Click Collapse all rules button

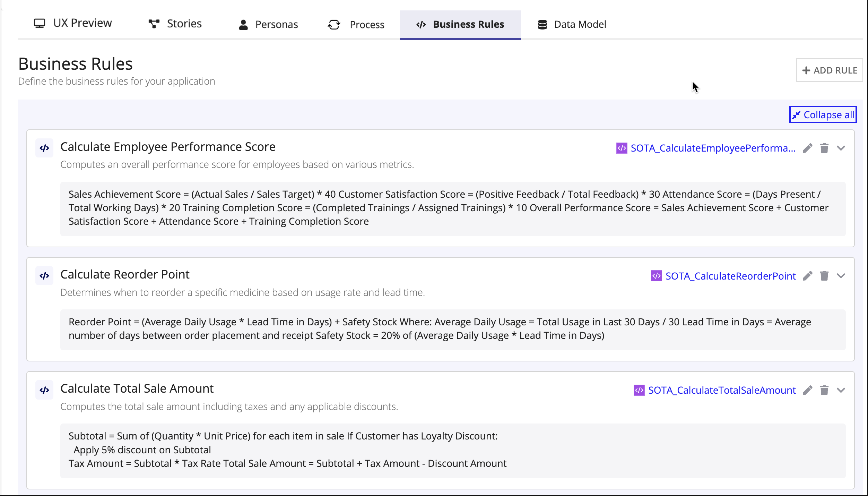(823, 114)
